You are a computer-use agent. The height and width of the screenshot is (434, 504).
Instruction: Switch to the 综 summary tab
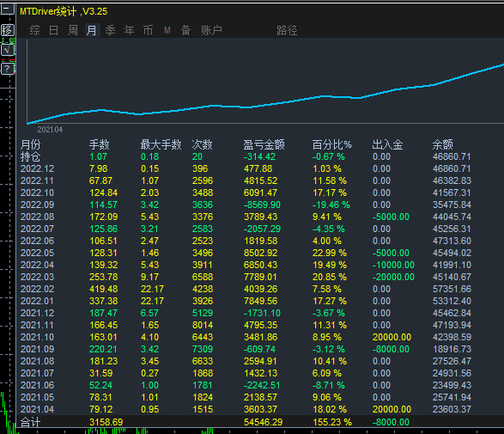coord(34,30)
